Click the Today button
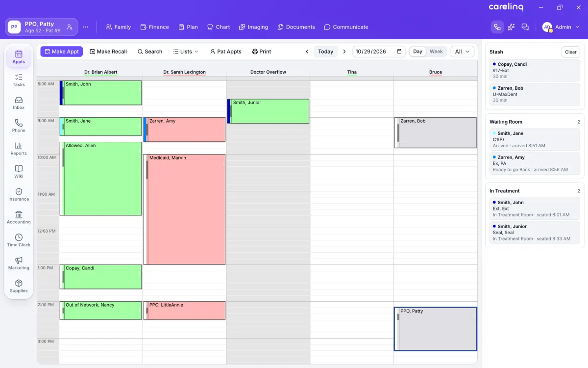The height and width of the screenshot is (368, 588). (326, 52)
